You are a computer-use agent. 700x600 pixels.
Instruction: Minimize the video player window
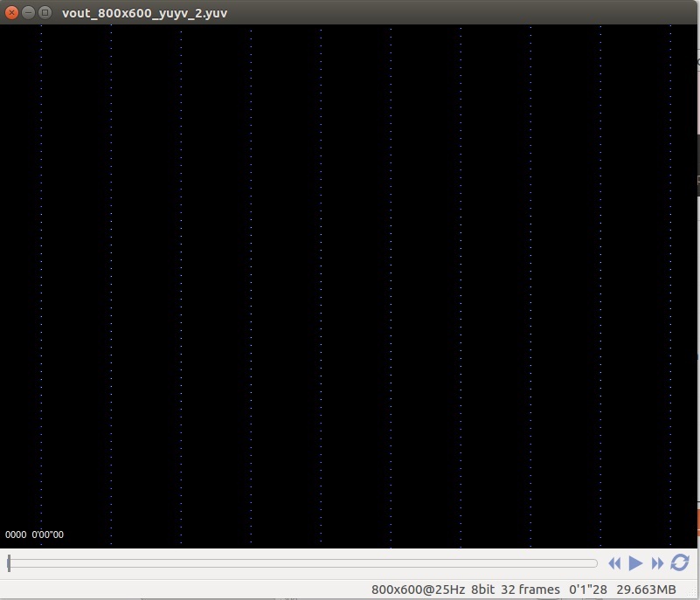[x=28, y=12]
